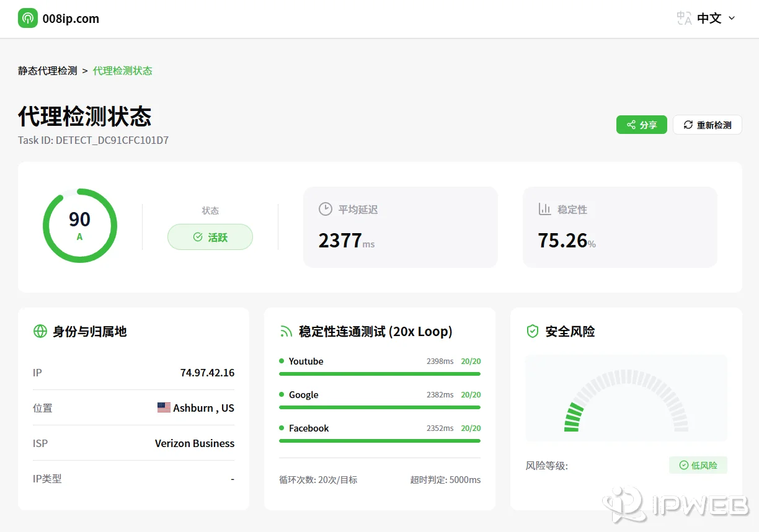Select 代理检测状态 in the breadcrumb
Image resolution: width=759 pixels, height=532 pixels.
click(x=122, y=71)
